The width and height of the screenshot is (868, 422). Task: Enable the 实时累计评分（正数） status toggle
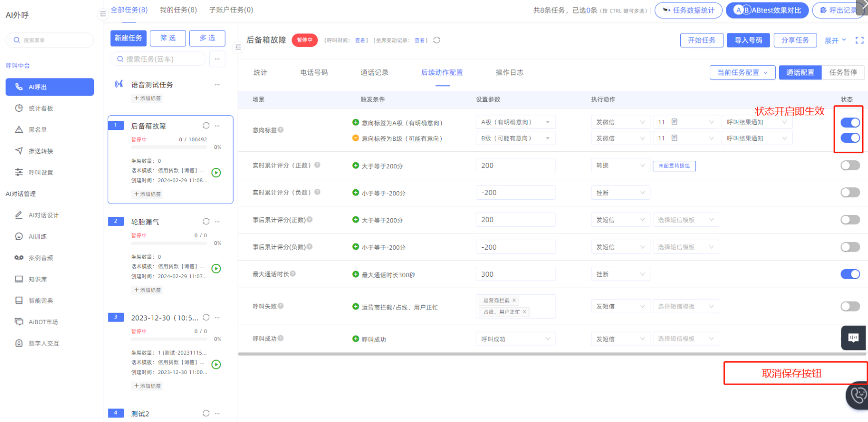coord(850,165)
